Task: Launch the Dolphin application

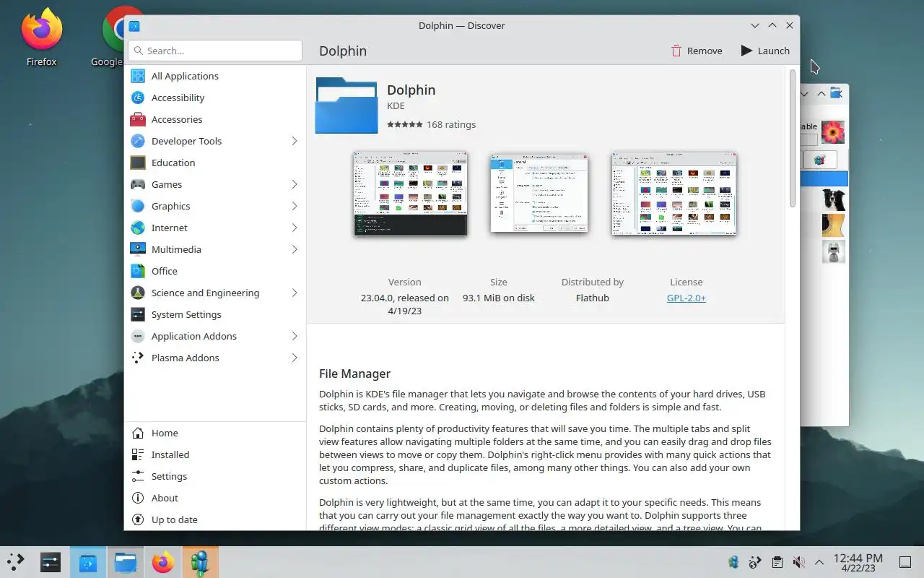Action: [x=765, y=51]
